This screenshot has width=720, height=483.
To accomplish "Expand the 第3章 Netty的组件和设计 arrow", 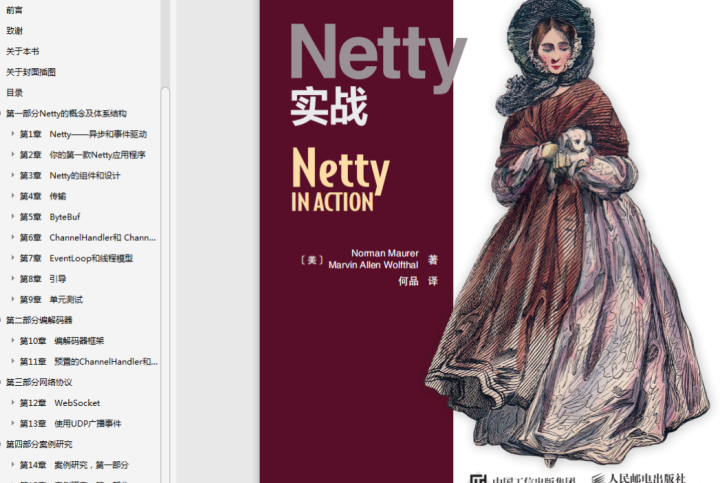I will tap(12, 175).
